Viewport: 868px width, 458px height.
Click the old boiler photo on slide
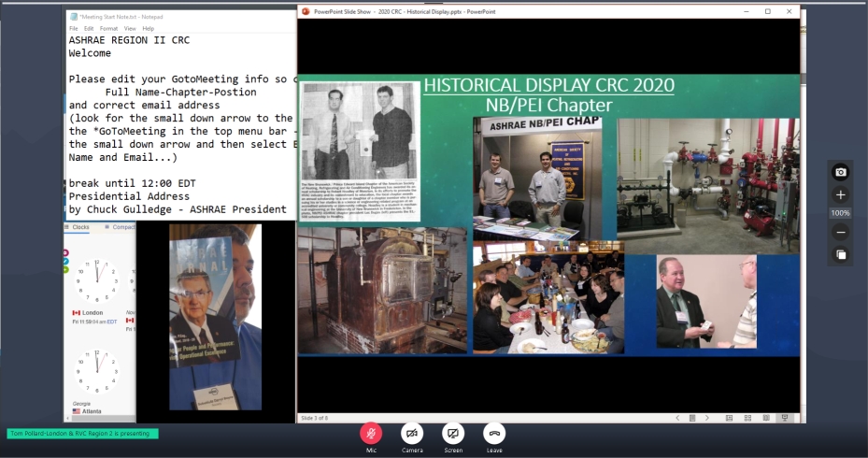pyautogui.click(x=382, y=290)
